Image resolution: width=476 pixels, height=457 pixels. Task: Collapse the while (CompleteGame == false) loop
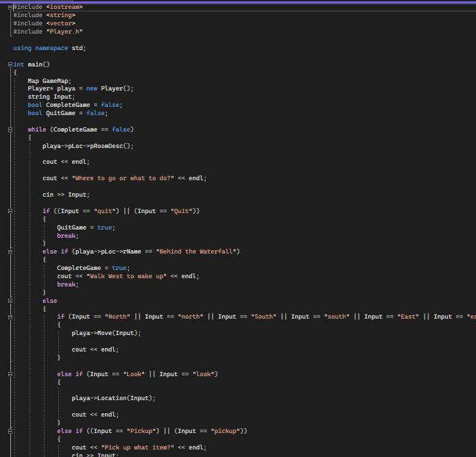pos(10,129)
